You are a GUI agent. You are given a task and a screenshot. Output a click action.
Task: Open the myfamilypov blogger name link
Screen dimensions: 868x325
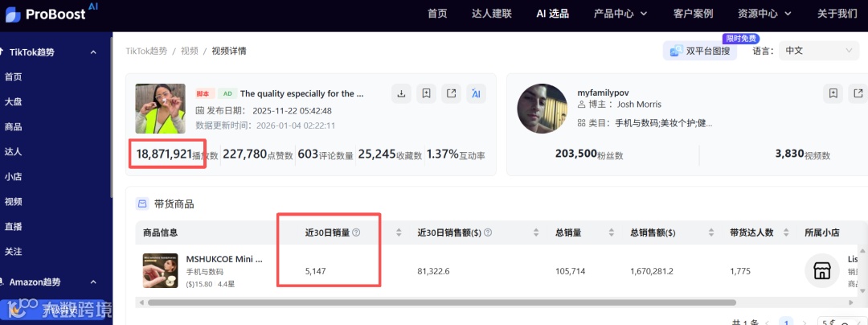603,93
